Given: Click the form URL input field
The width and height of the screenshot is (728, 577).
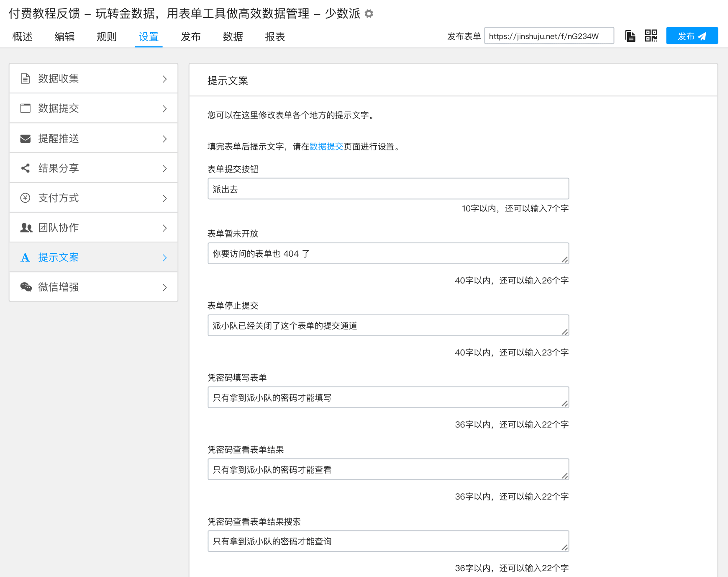Looking at the screenshot, I should 549,36.
